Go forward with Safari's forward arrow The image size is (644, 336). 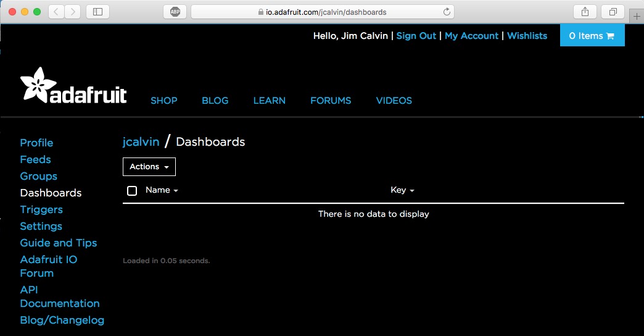click(x=73, y=12)
